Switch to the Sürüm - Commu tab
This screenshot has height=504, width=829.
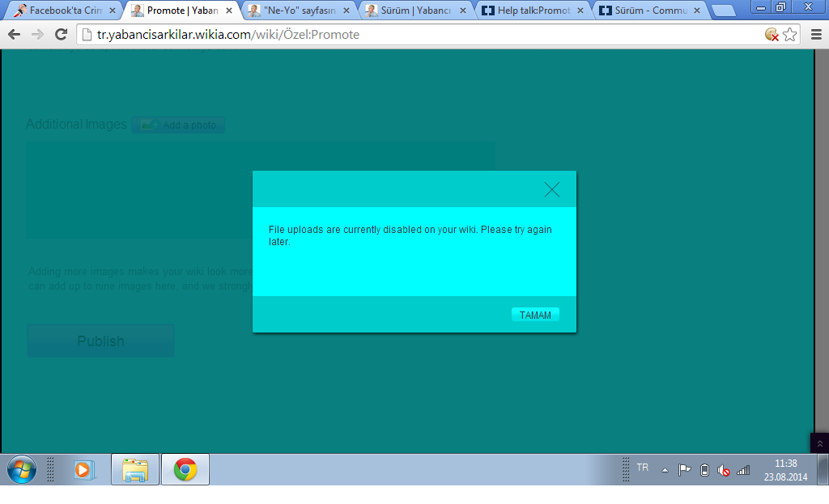650,10
